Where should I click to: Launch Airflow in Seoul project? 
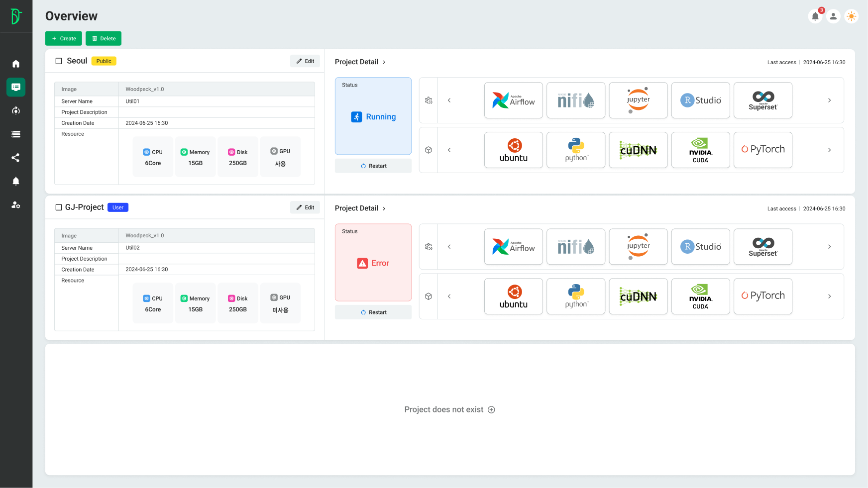514,100
